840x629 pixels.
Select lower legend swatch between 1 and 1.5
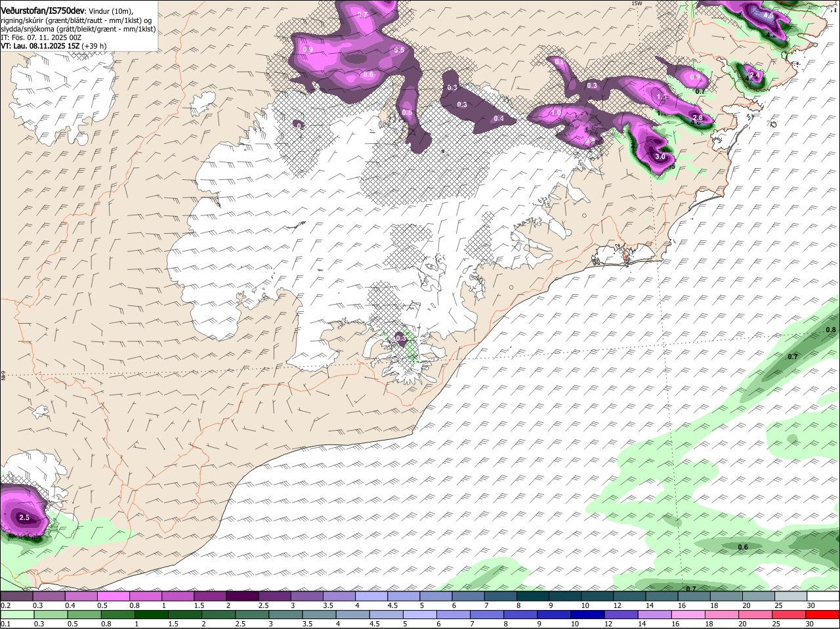[x=151, y=615]
